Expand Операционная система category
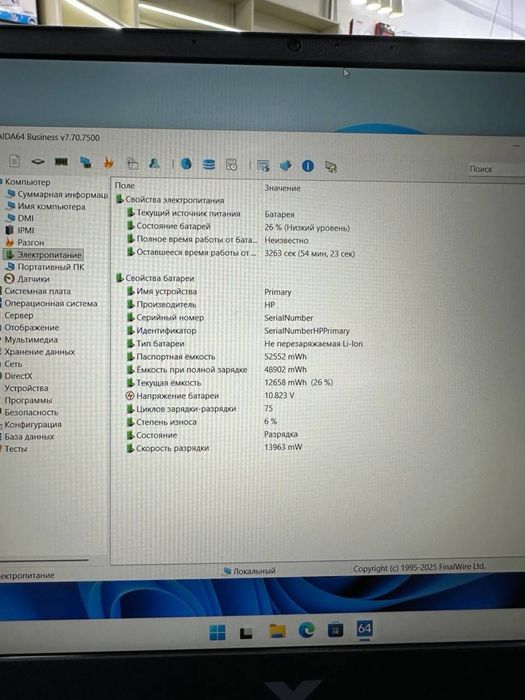The height and width of the screenshot is (700, 525). tap(50, 303)
